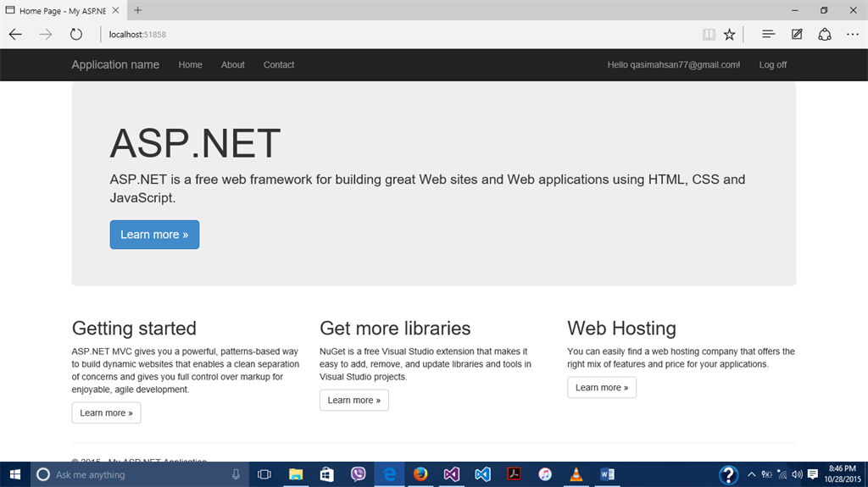Refresh the page with the reload icon
Viewport: 868px width, 487px height.
click(x=75, y=35)
